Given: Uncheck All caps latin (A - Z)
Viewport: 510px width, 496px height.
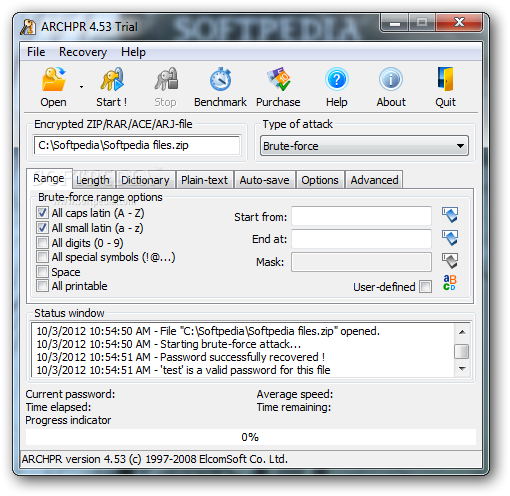Looking at the screenshot, I should tap(42, 213).
